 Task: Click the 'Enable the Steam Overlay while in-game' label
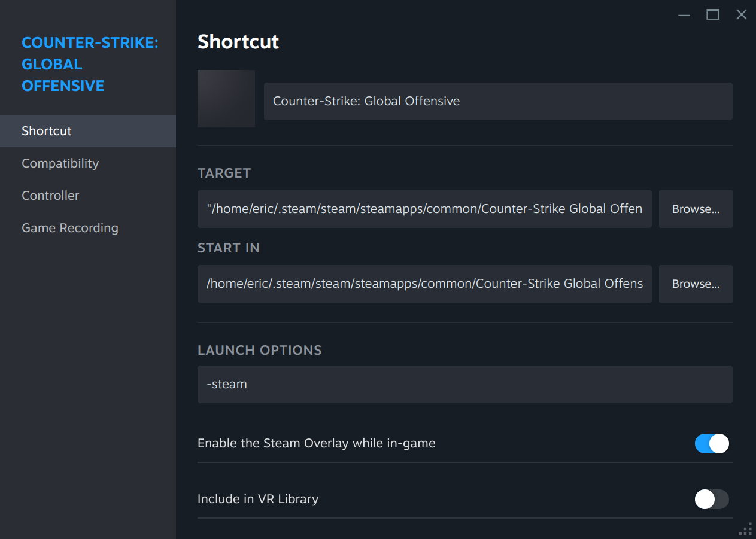point(317,443)
